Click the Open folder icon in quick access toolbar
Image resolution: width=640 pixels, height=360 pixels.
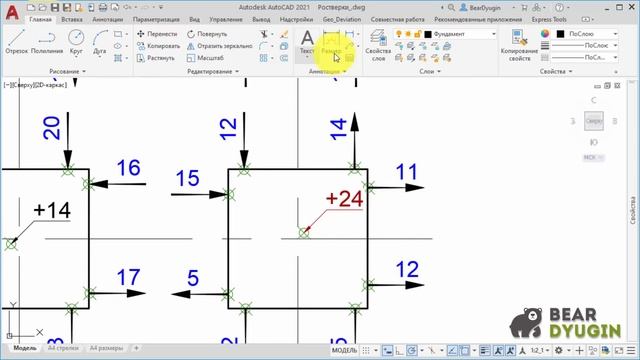coord(42,7)
